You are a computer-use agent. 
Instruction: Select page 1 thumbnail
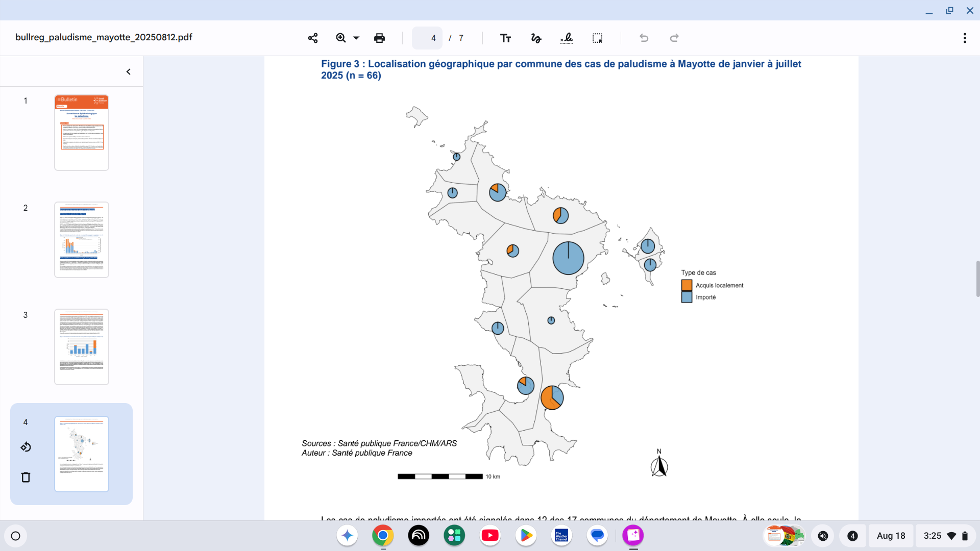pos(82,132)
